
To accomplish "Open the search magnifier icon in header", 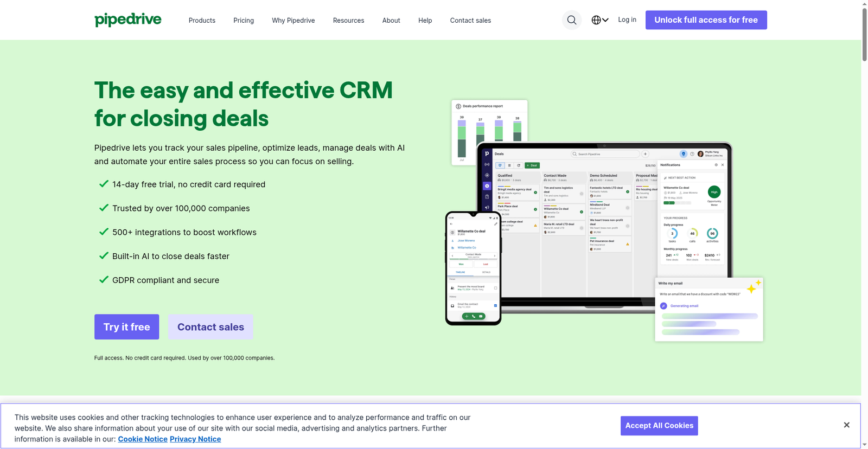I will pyautogui.click(x=571, y=20).
